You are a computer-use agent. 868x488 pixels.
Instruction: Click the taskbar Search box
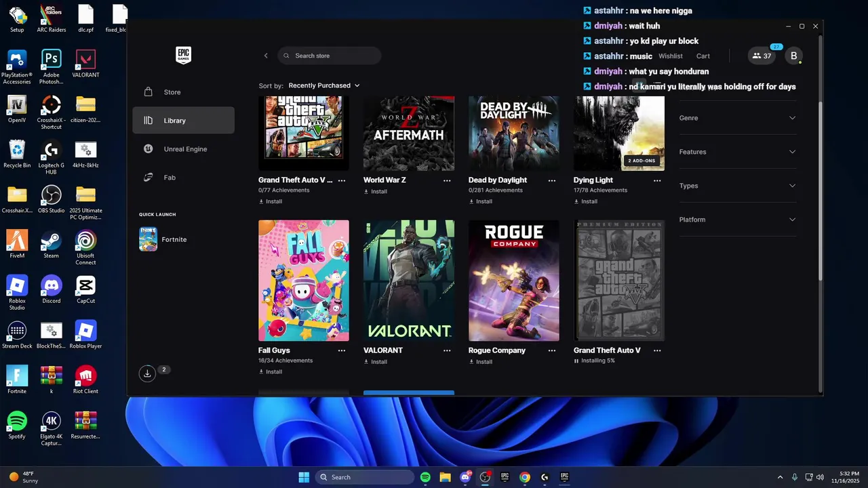(x=365, y=477)
